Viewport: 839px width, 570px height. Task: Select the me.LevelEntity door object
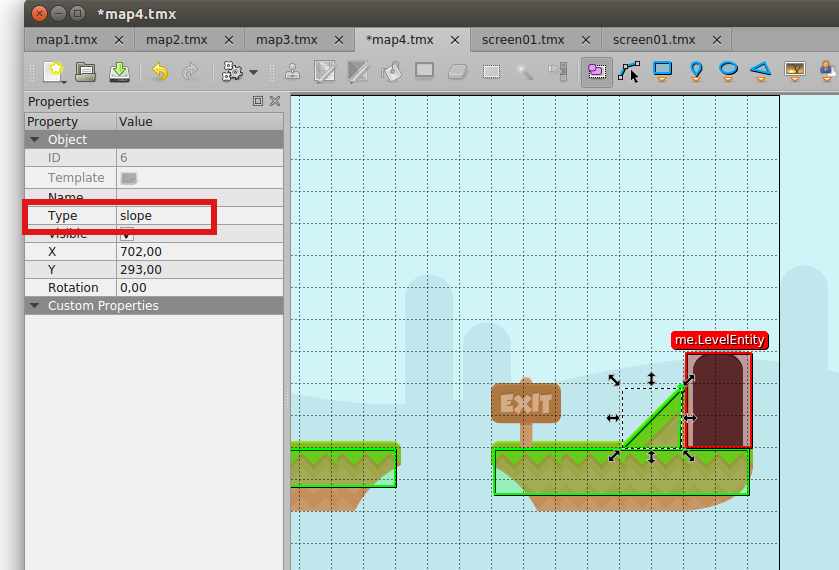(x=719, y=400)
